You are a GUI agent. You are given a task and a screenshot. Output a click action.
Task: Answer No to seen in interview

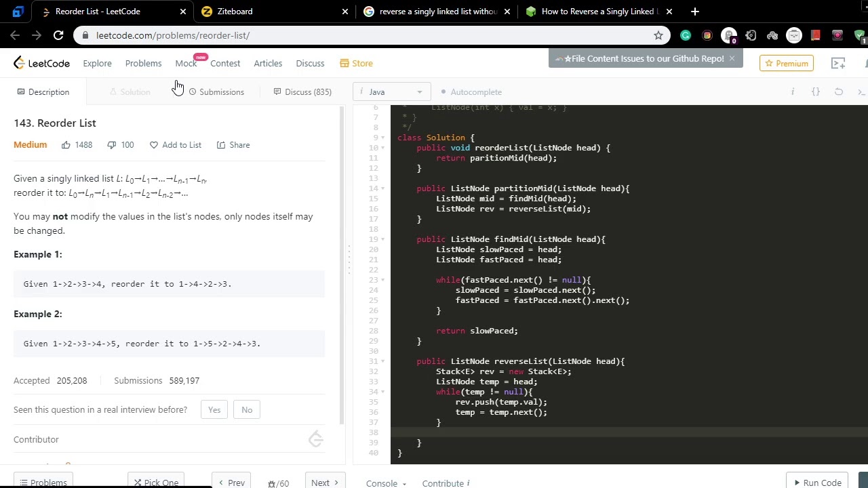click(247, 409)
